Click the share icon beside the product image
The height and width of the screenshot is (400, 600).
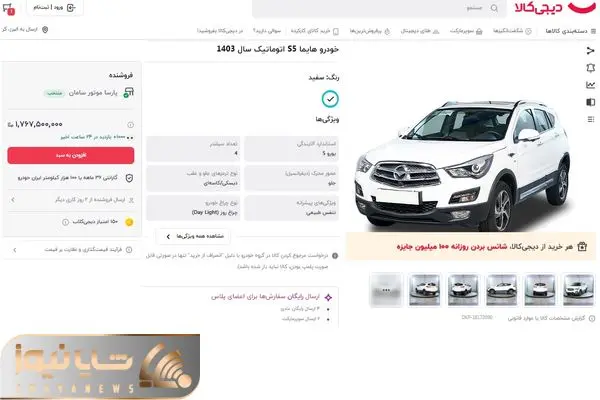point(590,51)
